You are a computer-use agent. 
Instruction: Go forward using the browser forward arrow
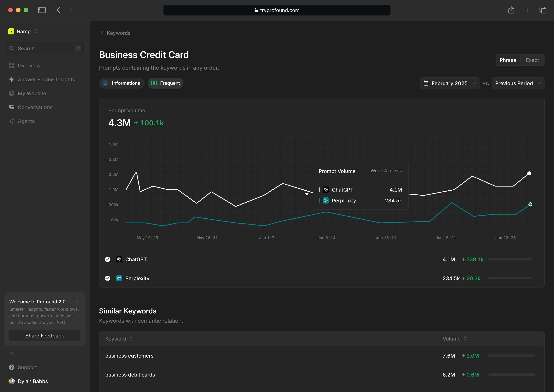tap(71, 10)
